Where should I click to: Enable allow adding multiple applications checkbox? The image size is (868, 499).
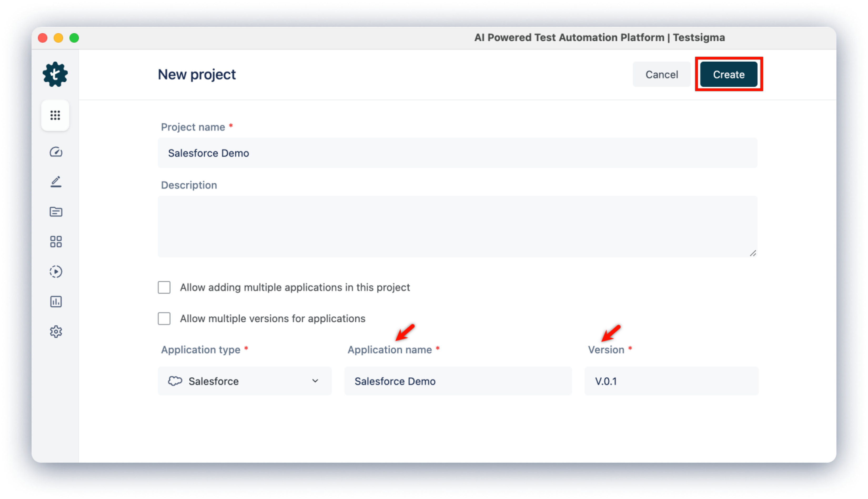pos(164,288)
